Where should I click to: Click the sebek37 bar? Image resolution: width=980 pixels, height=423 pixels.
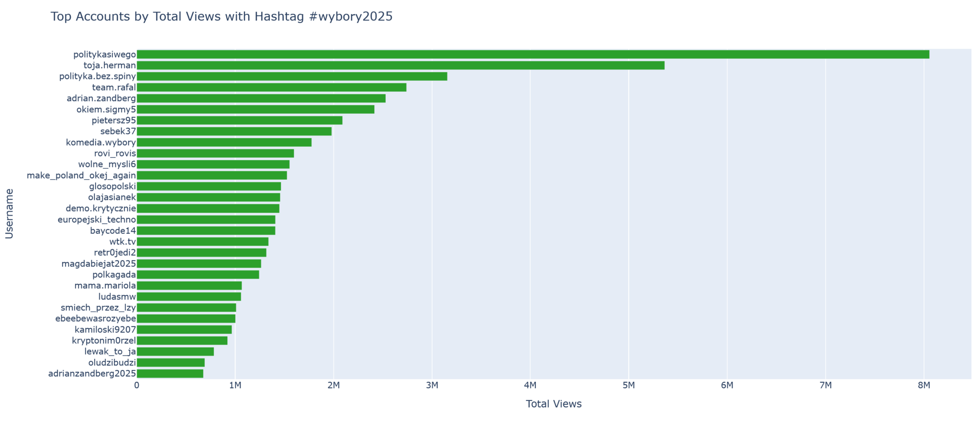234,131
